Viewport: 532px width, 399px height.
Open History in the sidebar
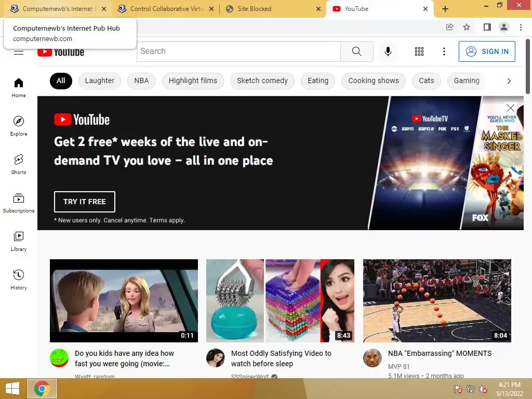pos(19,280)
